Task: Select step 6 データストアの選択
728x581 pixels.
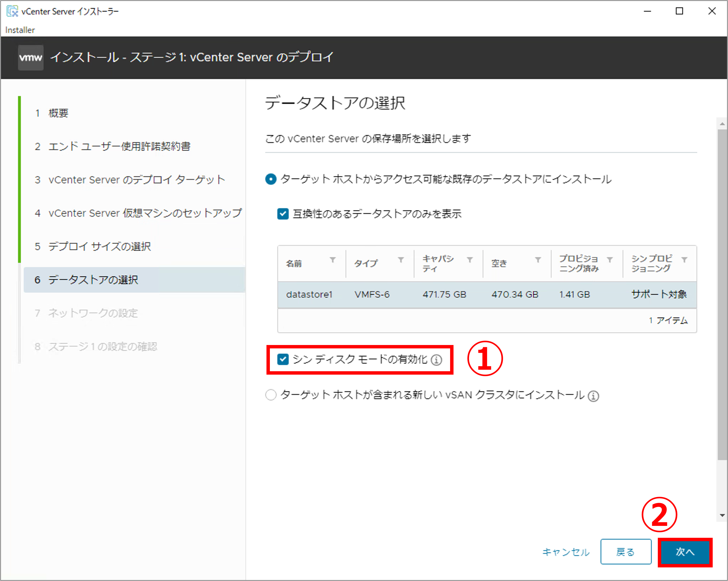Action: click(x=134, y=280)
